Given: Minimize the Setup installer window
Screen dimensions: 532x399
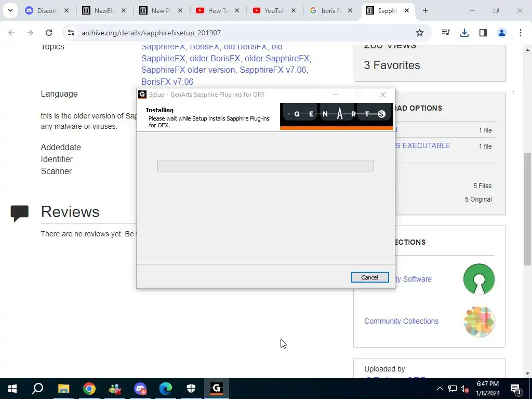Looking at the screenshot, I should (x=336, y=95).
